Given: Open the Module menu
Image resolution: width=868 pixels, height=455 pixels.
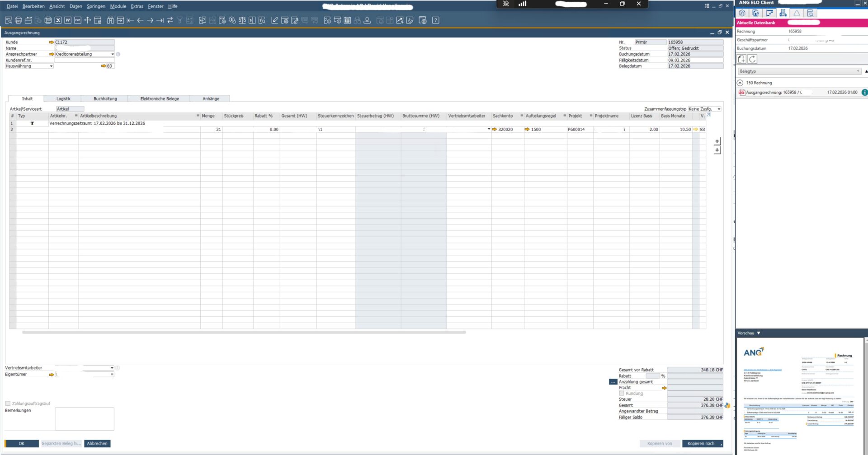Looking at the screenshot, I should pyautogui.click(x=118, y=6).
